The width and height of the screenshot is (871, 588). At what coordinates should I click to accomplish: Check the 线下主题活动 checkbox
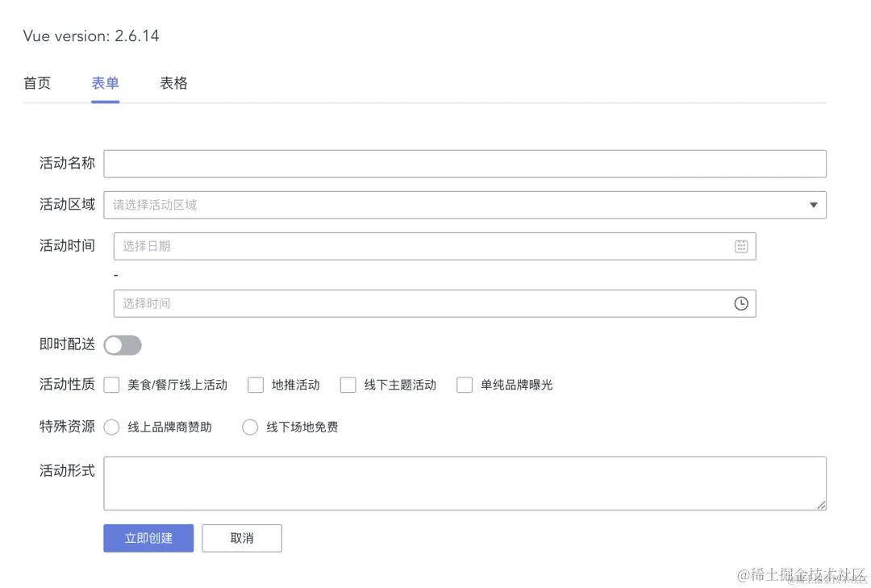point(348,385)
